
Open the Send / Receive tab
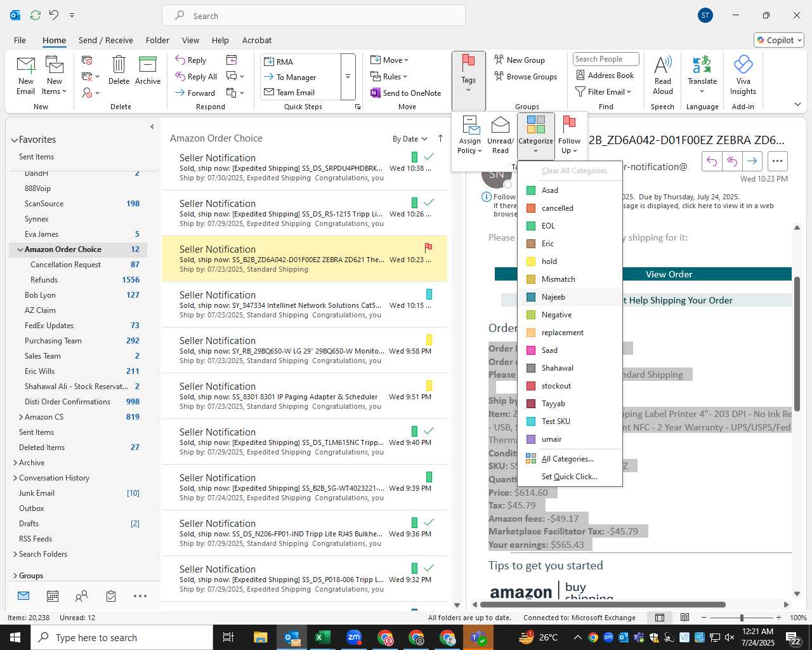coord(106,40)
